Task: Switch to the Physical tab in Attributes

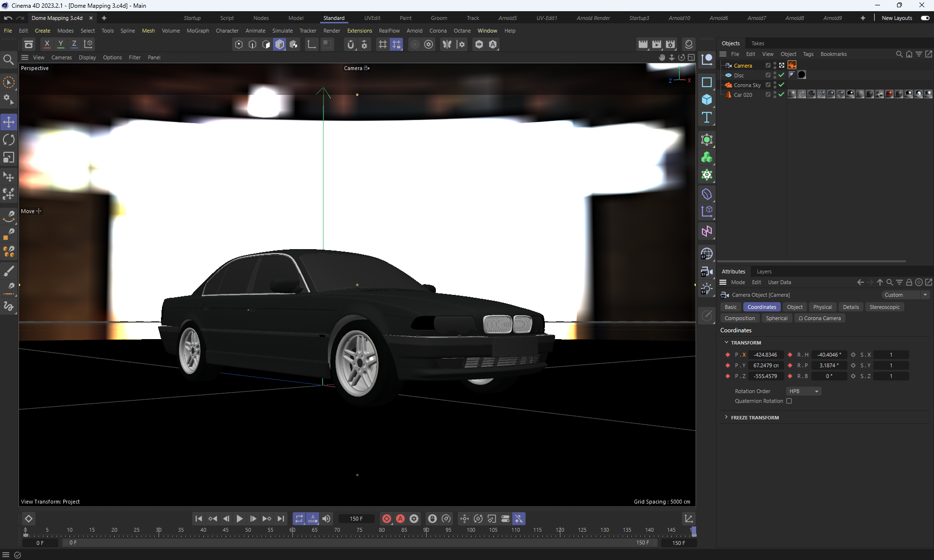Action: coord(822,307)
